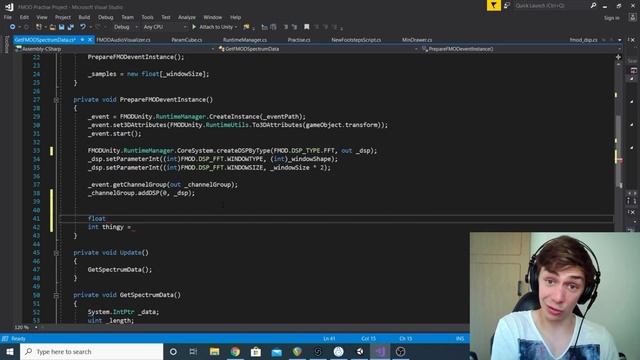Click the uncomment selection icon
Image resolution: width=640 pixels, height=360 pixels.
pos(294,27)
